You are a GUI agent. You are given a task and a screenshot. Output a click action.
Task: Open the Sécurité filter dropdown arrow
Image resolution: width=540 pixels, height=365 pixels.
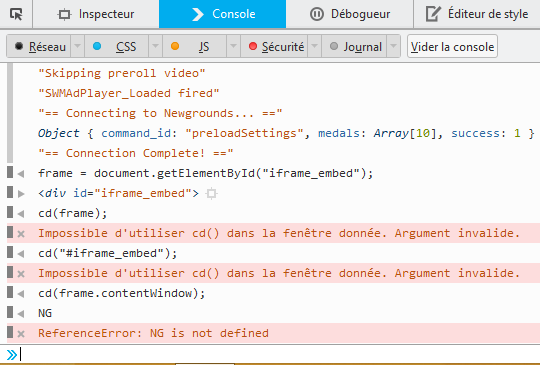click(314, 46)
